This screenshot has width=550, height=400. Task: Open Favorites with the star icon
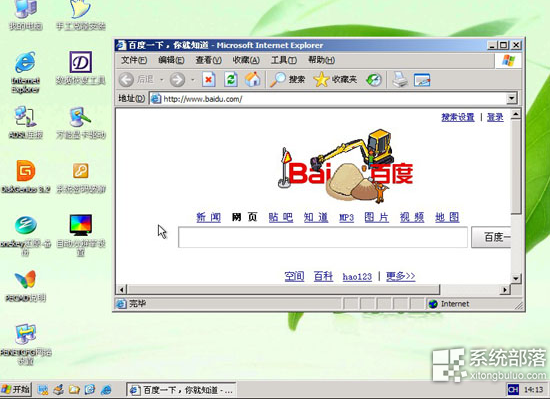coord(335,80)
